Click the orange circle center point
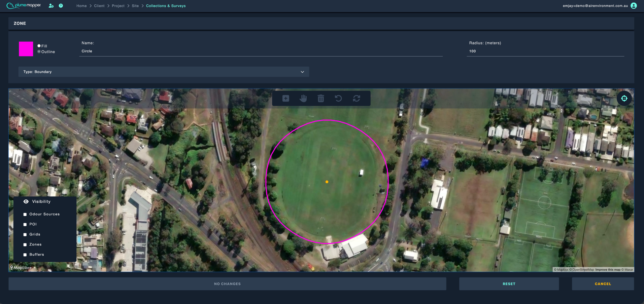Screen dimensions: 644x304 click(327, 182)
